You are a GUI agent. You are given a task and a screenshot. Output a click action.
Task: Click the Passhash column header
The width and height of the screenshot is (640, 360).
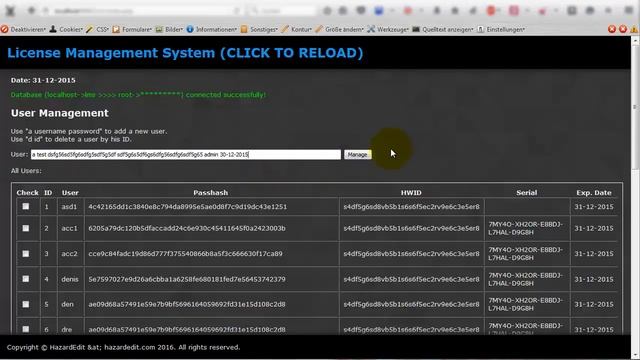[211, 193]
